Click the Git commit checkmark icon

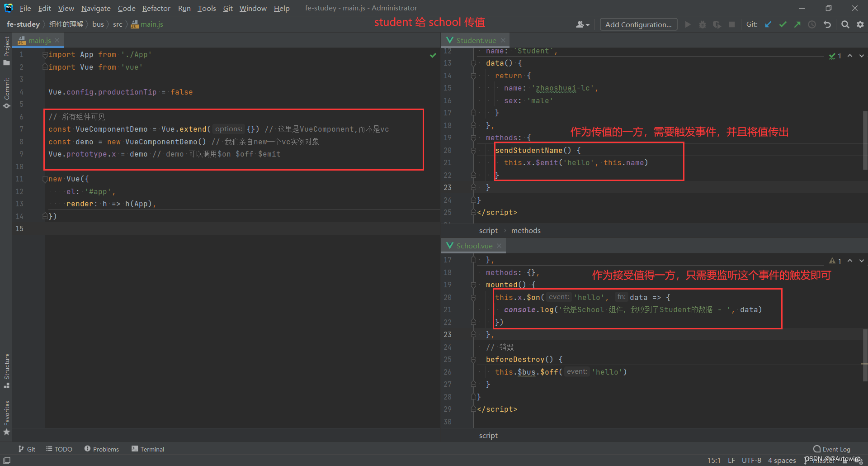[x=783, y=24]
